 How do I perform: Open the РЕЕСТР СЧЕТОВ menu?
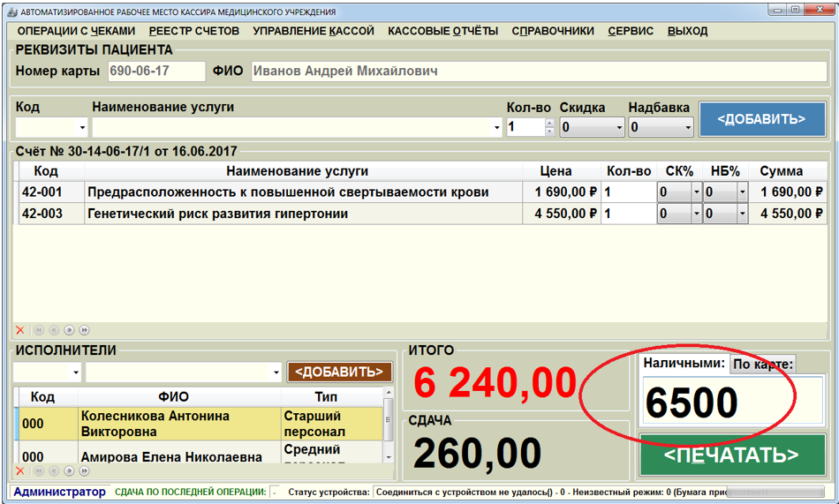tap(193, 31)
